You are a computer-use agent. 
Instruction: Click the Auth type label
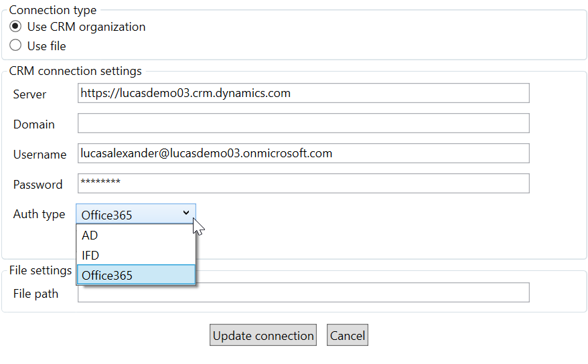click(x=39, y=214)
